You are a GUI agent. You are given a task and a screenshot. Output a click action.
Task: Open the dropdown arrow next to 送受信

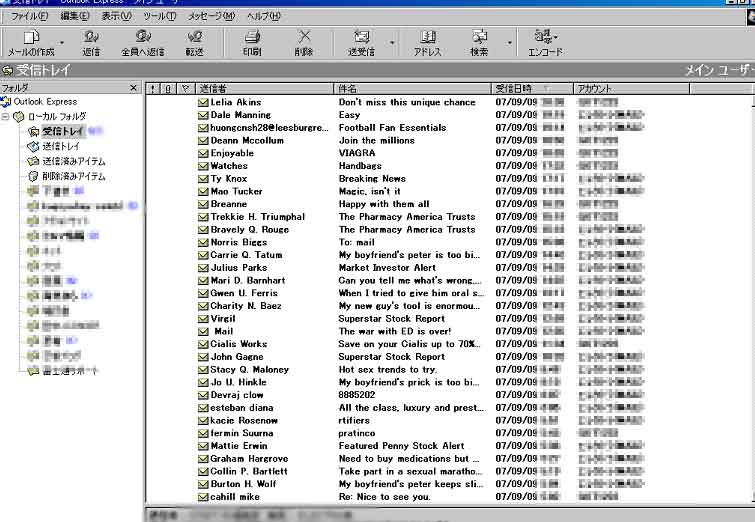(392, 43)
